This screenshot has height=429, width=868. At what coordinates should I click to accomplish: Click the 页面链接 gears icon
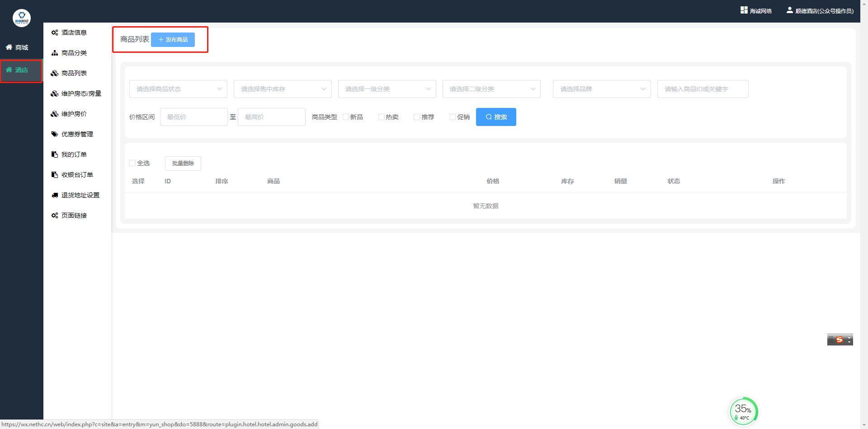point(55,215)
